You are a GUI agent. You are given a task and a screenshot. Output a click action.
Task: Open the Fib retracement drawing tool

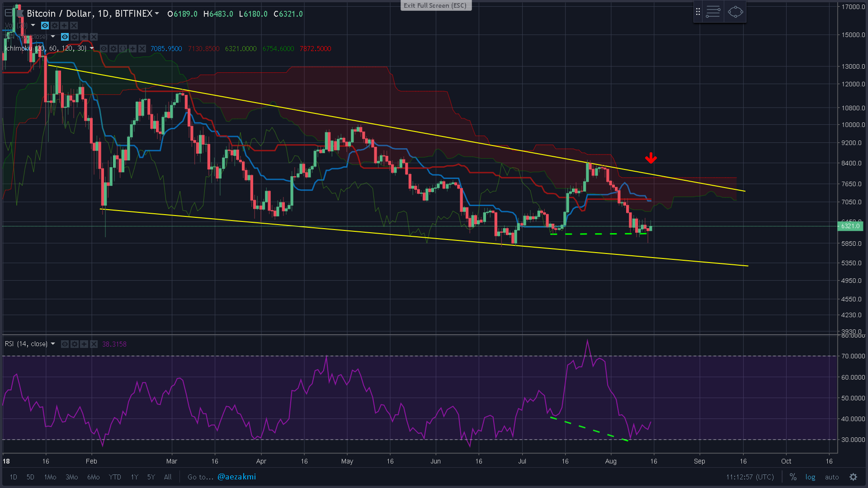(x=713, y=12)
